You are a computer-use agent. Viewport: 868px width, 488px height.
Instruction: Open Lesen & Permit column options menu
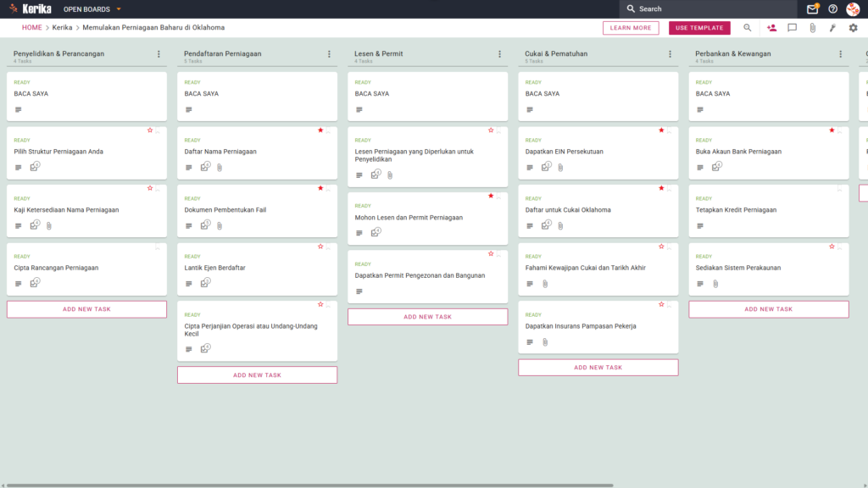pyautogui.click(x=500, y=54)
